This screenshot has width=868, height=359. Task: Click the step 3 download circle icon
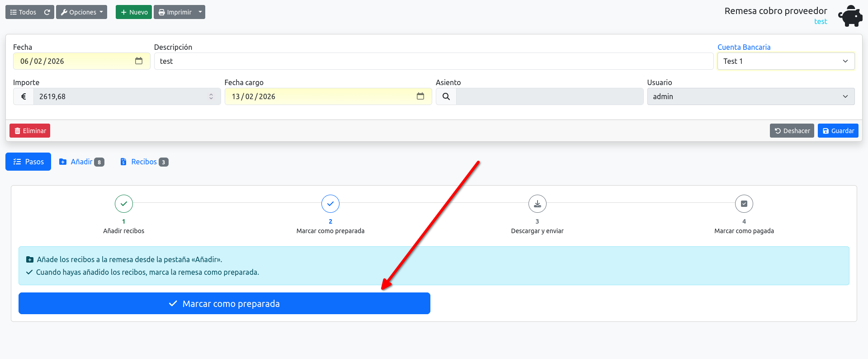(x=538, y=204)
